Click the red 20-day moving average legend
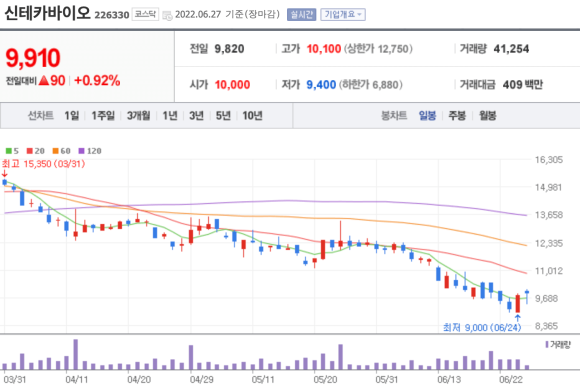The width and height of the screenshot is (580, 392). pyautogui.click(x=36, y=151)
